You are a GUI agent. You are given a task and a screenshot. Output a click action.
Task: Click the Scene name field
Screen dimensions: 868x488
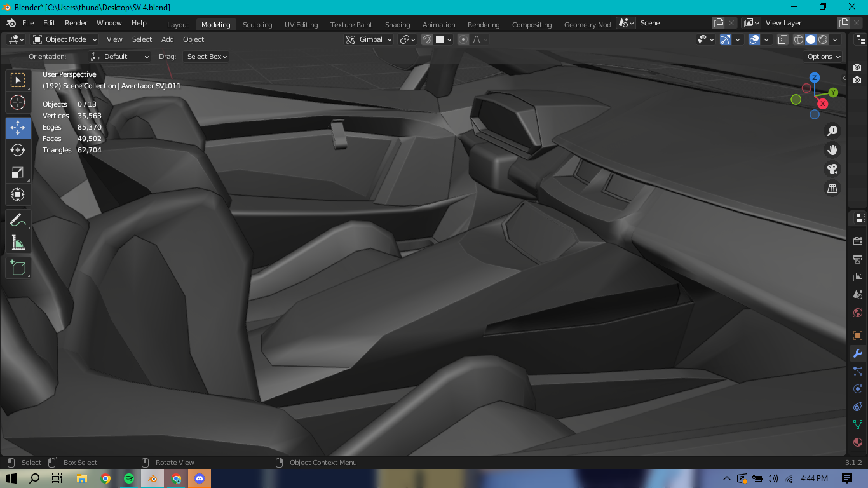pyautogui.click(x=674, y=23)
